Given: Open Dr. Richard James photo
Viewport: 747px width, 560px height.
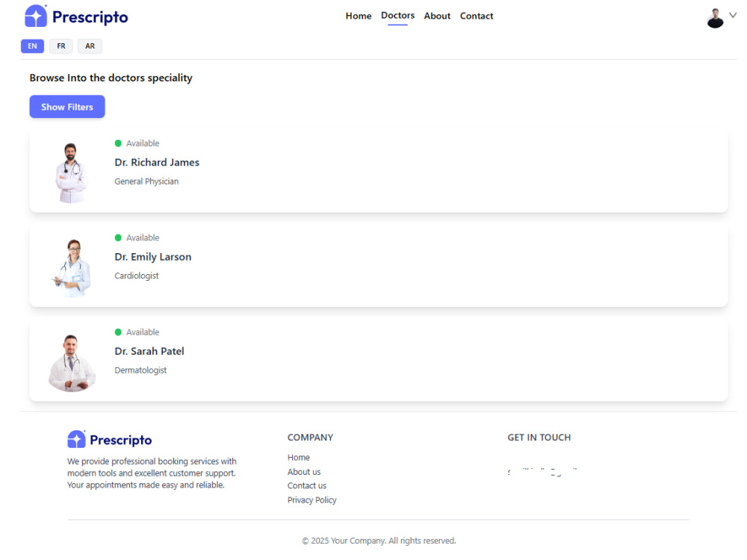Looking at the screenshot, I should pos(72,173).
